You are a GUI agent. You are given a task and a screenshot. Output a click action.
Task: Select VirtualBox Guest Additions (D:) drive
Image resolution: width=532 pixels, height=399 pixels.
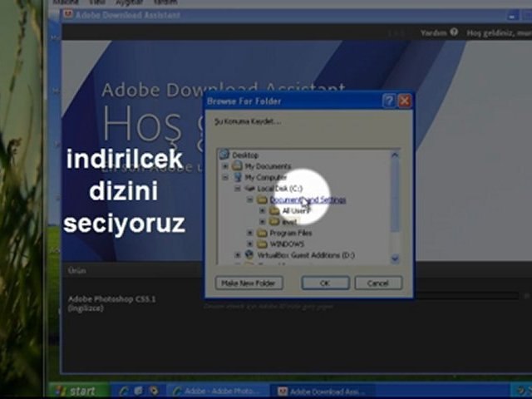tap(306, 255)
